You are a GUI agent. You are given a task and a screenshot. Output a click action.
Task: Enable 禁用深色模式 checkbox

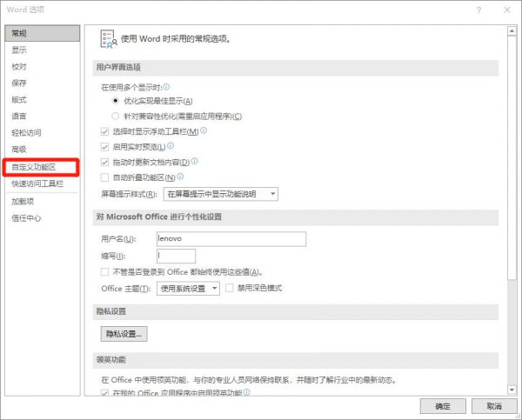point(230,288)
